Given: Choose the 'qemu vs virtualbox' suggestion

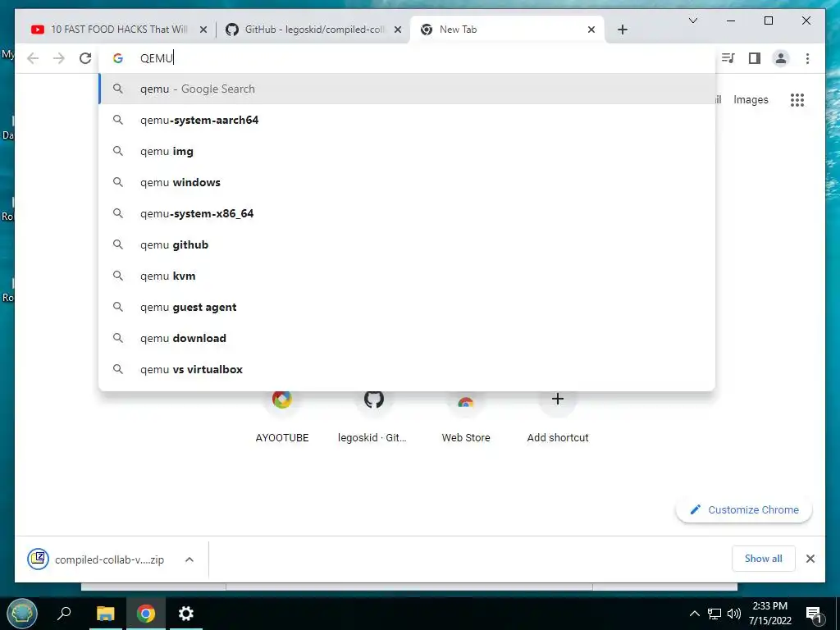Looking at the screenshot, I should coord(407,369).
